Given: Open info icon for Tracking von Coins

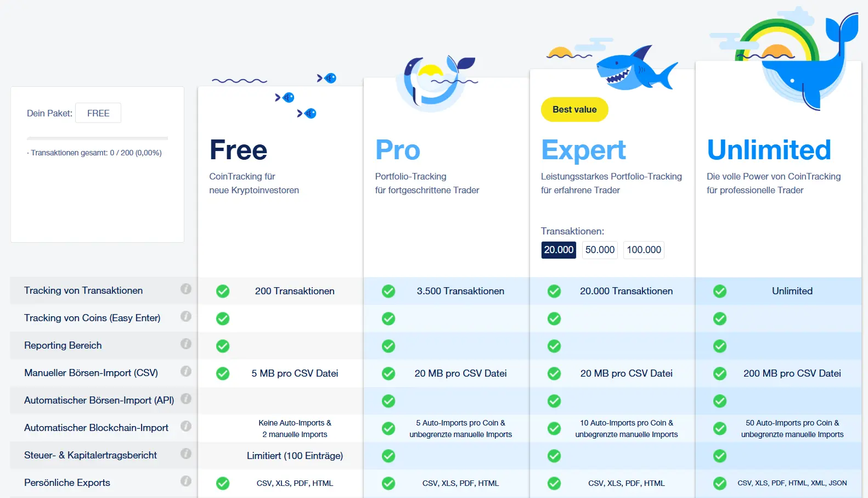Looking at the screenshot, I should (x=186, y=316).
